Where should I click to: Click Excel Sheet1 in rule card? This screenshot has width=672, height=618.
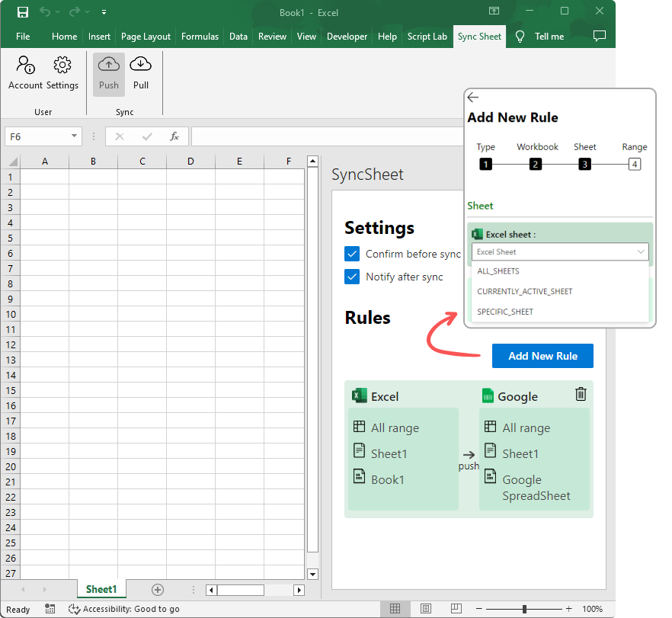point(389,453)
